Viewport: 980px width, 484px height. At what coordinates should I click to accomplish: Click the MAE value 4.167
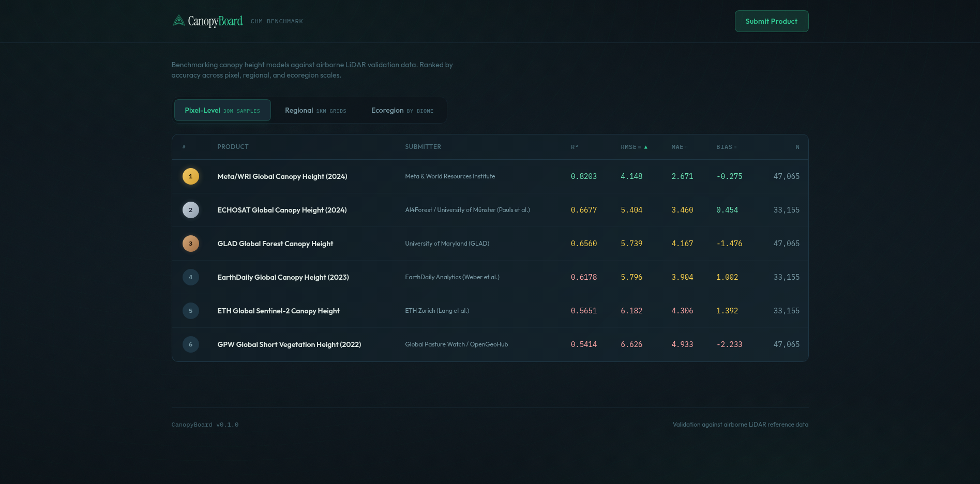(x=682, y=244)
